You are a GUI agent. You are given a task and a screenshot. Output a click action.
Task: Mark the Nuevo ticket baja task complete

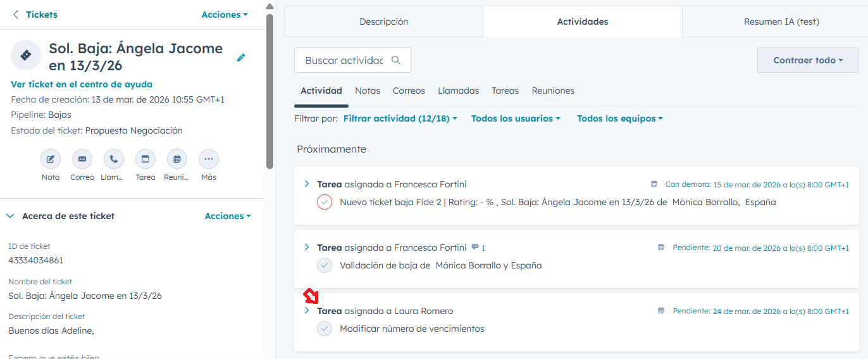click(x=325, y=203)
